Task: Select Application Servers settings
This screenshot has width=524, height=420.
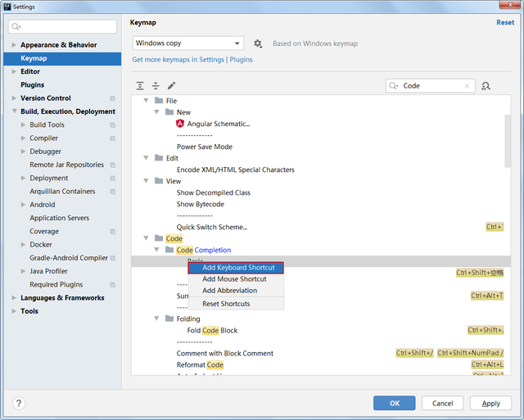Action: [60, 218]
